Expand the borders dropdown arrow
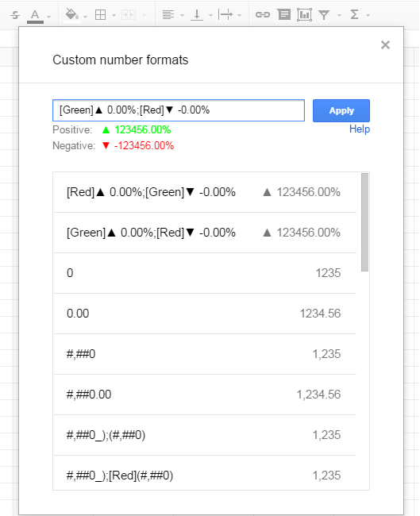 (x=114, y=15)
